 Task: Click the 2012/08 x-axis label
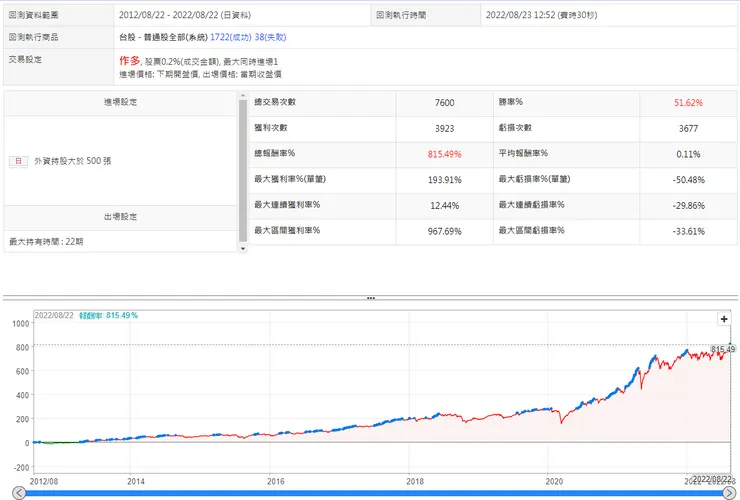pos(44,482)
